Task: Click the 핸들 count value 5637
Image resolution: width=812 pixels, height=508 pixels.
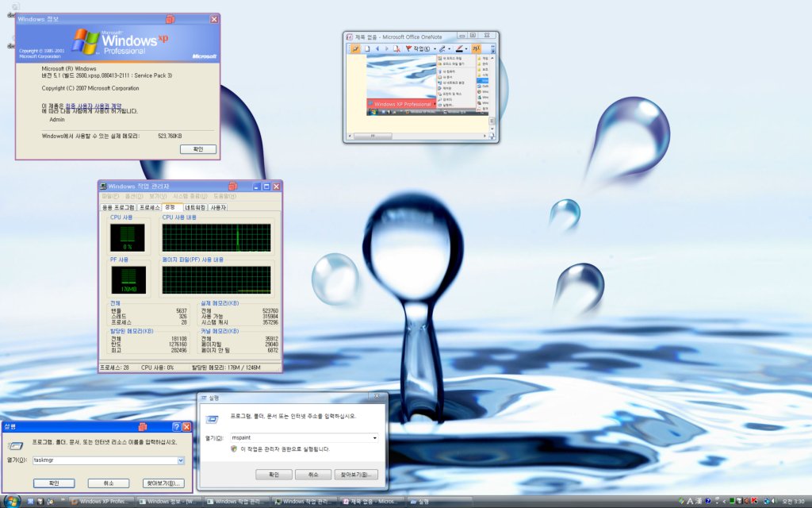Action: click(182, 310)
